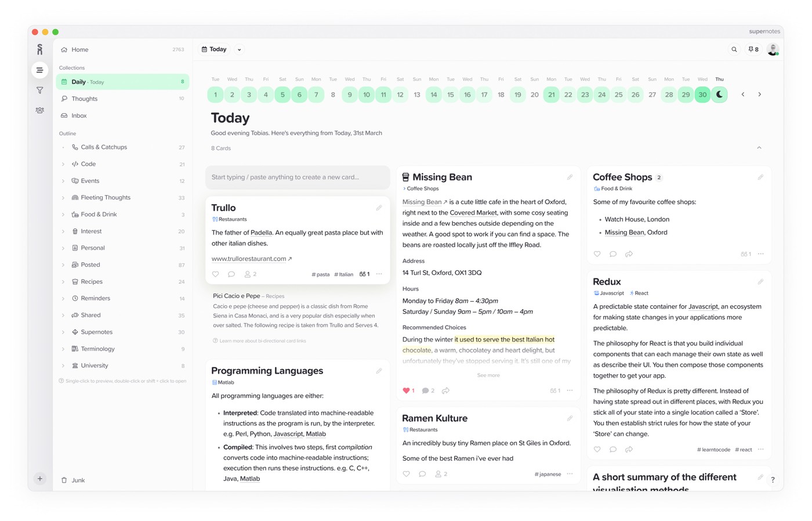Click the Supernotes logo at top left

[39, 49]
